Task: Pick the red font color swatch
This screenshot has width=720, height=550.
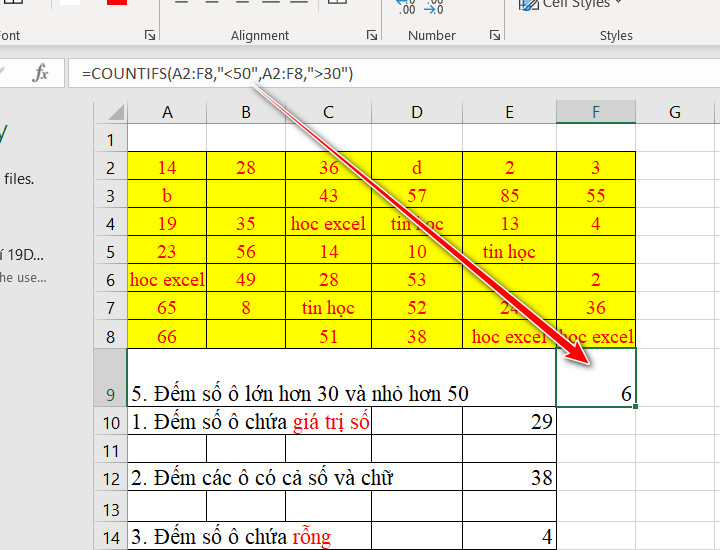Action: tap(117, 5)
